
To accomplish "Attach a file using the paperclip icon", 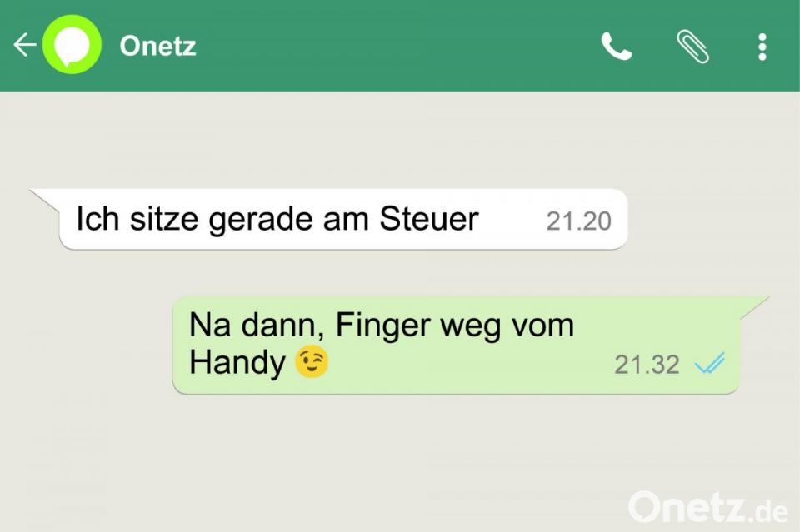I will 692,47.
